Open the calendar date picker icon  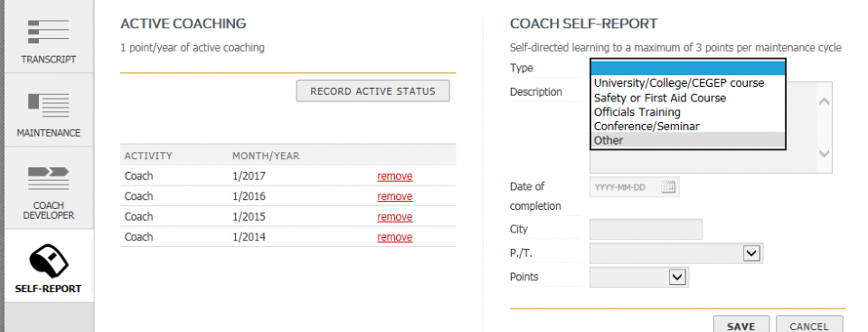click(669, 187)
